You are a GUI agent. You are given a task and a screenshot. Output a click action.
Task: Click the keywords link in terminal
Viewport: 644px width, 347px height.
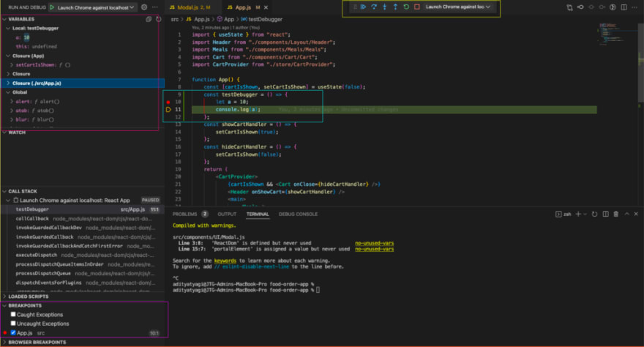pos(225,261)
